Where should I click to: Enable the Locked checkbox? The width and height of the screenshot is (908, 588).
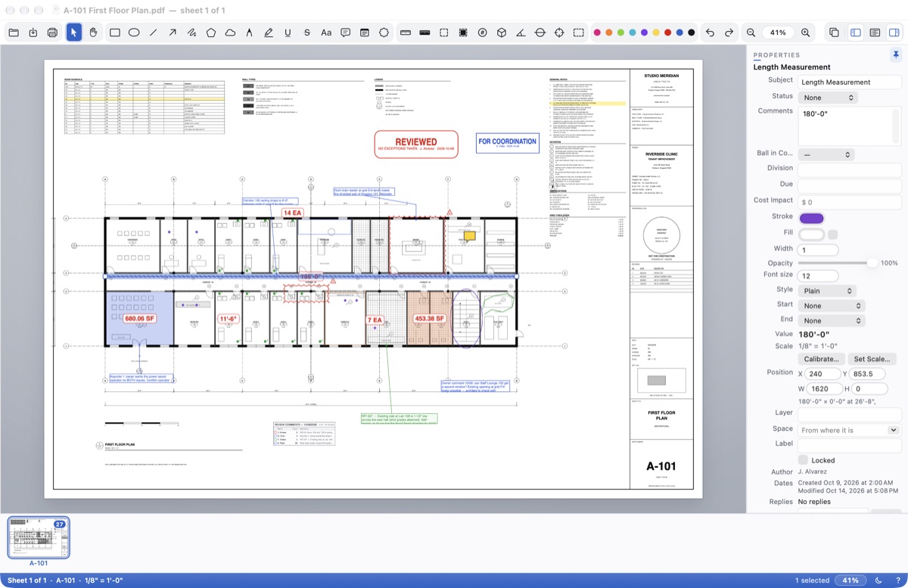click(803, 460)
